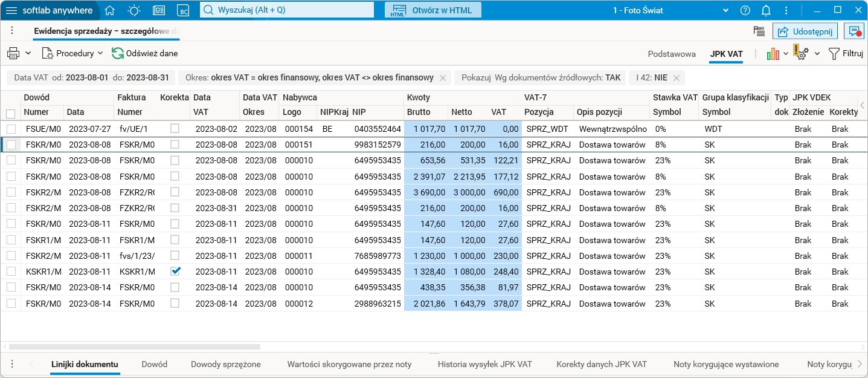Click the Otwórz w HTML button

click(x=432, y=10)
